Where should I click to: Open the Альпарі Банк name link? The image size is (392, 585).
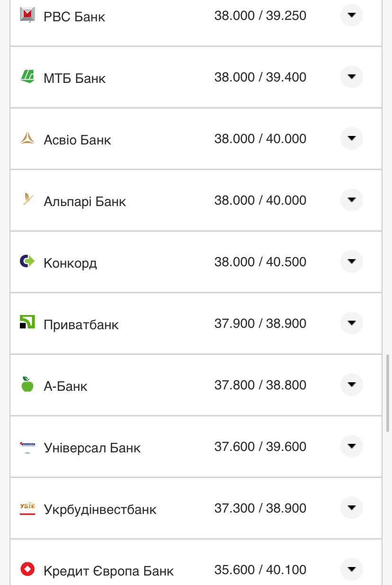pyautogui.click(x=85, y=201)
